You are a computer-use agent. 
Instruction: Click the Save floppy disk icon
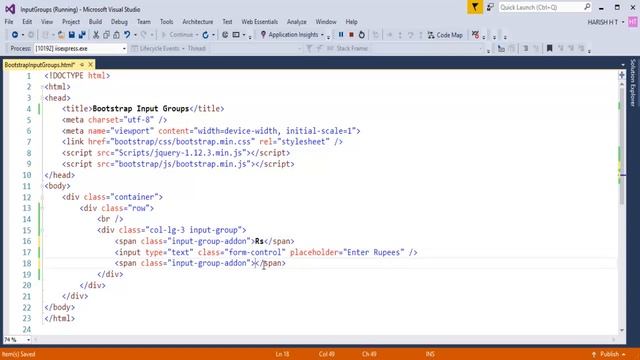pyautogui.click(x=72, y=35)
